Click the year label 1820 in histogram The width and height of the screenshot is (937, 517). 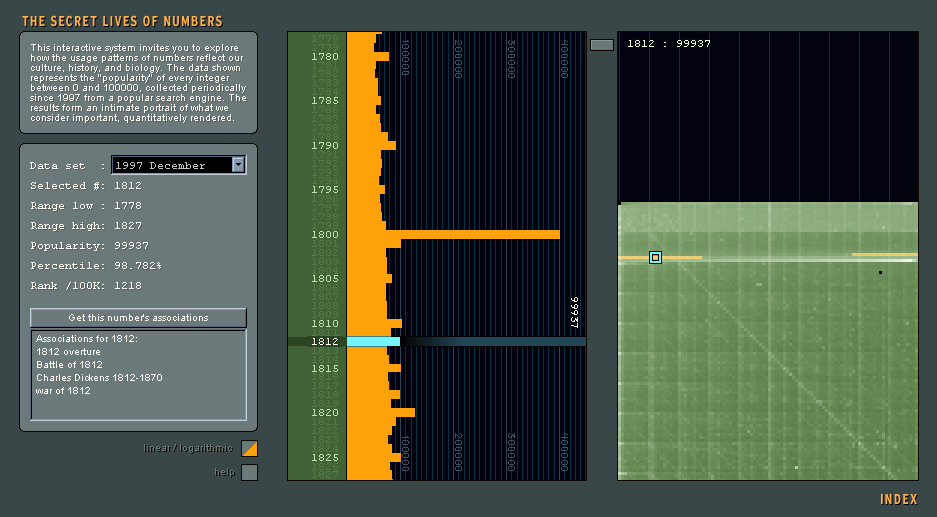click(x=324, y=412)
